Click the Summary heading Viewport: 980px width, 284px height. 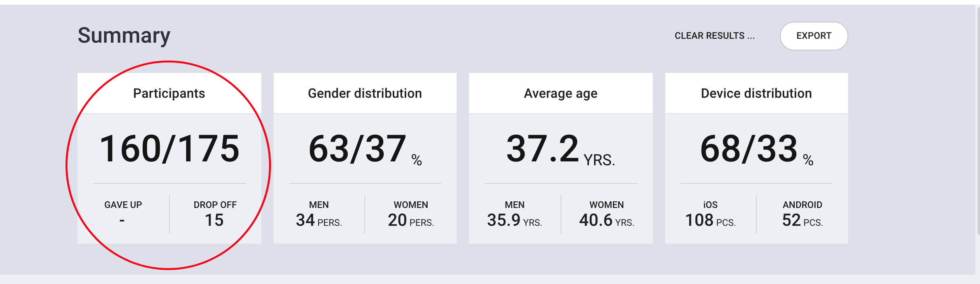[x=124, y=36]
